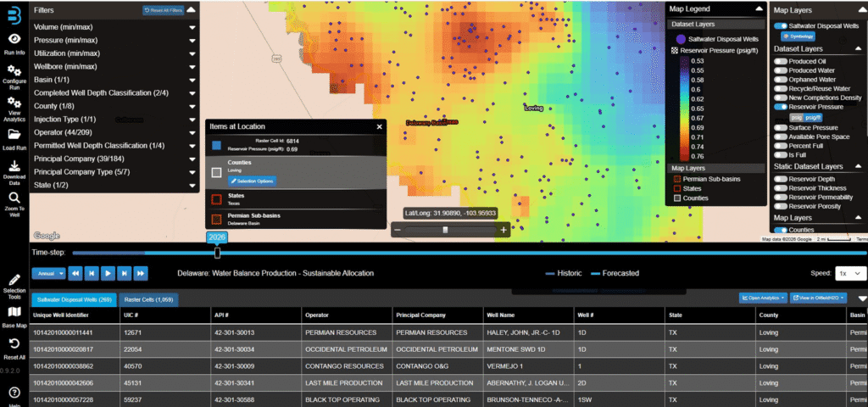Enable the Produced Oil layer toggle
This screenshot has width=868, height=407.
tap(781, 61)
